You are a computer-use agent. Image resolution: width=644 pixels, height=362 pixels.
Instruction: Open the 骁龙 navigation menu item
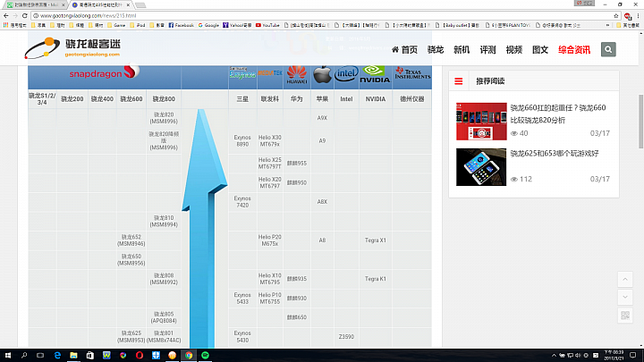436,50
